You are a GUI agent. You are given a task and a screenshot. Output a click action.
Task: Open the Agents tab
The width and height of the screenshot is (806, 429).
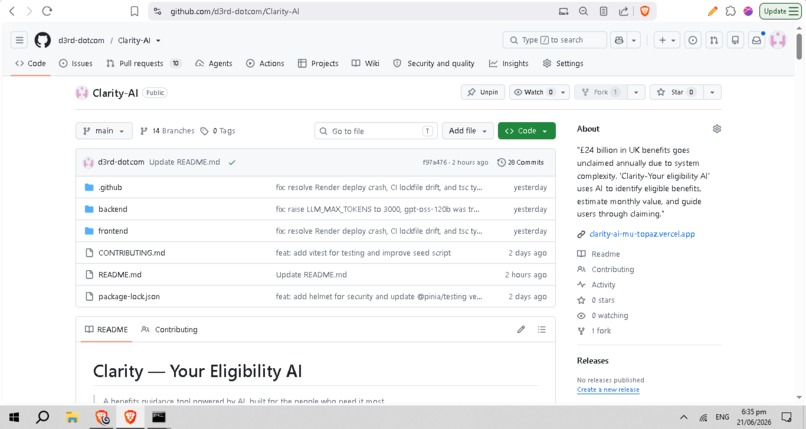(x=214, y=64)
